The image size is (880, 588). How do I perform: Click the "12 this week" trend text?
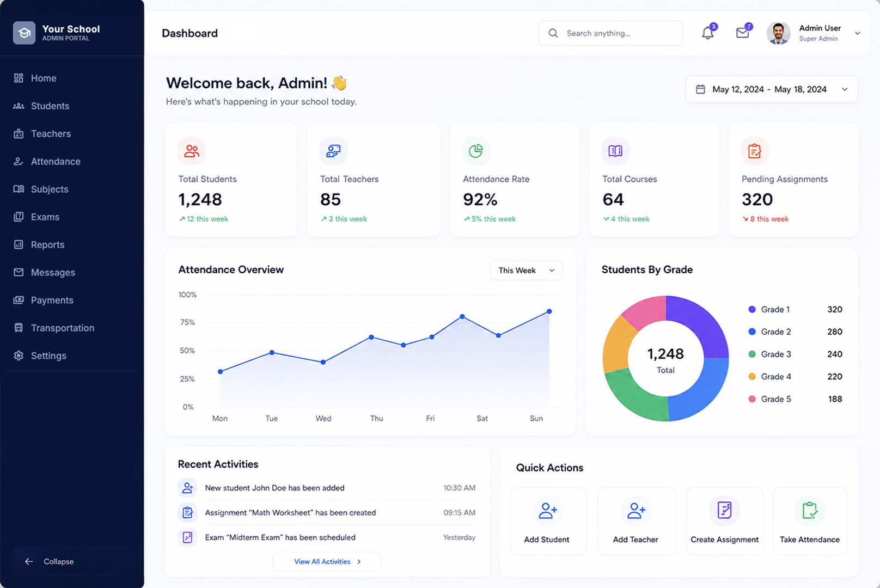pyautogui.click(x=207, y=219)
